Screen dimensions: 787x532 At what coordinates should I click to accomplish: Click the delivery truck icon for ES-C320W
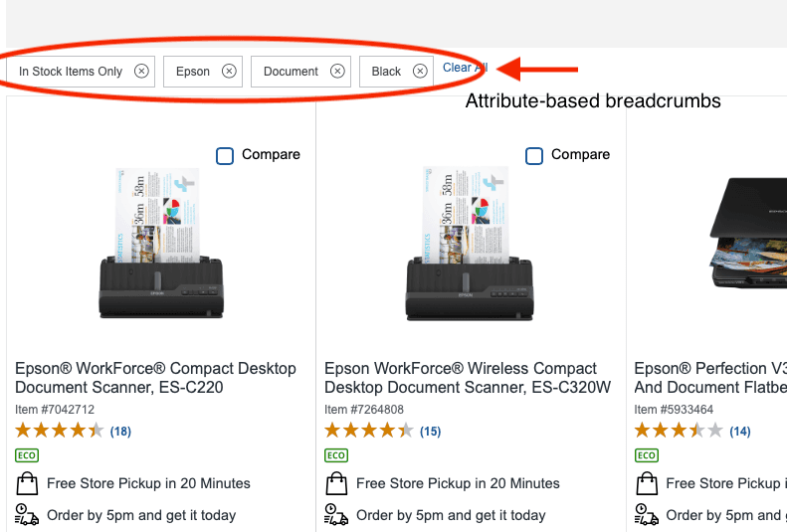(336, 515)
